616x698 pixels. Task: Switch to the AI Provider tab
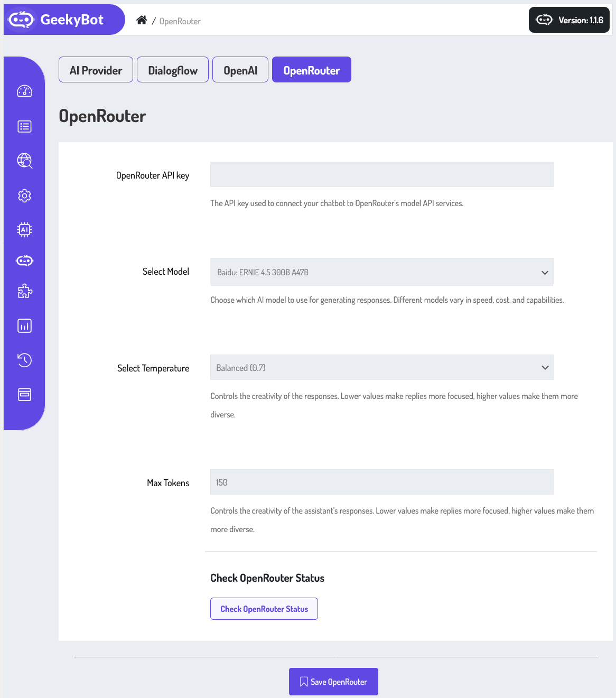click(96, 70)
